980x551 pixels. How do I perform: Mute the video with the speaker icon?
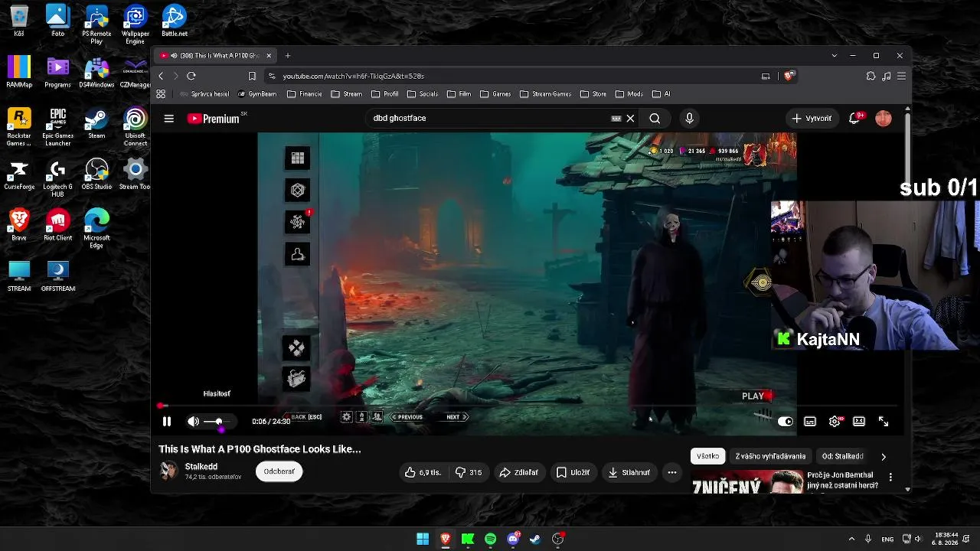(x=193, y=422)
